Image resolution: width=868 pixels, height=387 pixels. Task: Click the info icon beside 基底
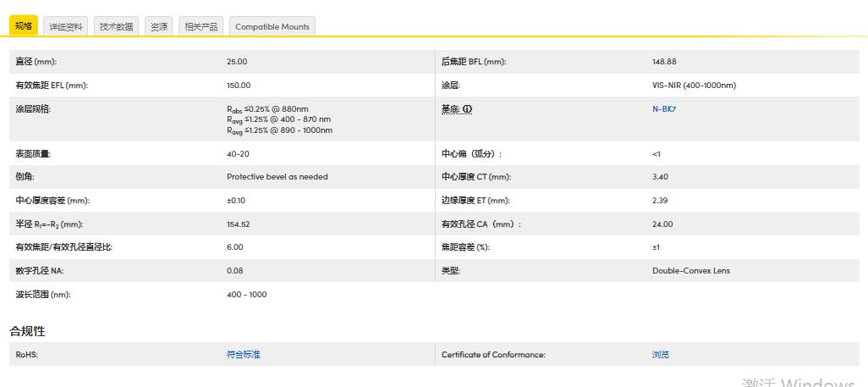[467, 109]
